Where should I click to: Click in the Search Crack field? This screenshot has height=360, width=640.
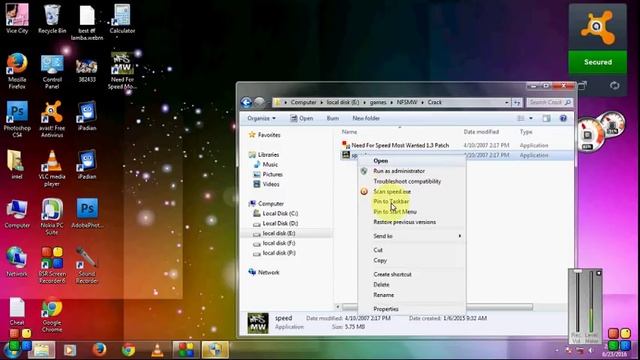[549, 102]
